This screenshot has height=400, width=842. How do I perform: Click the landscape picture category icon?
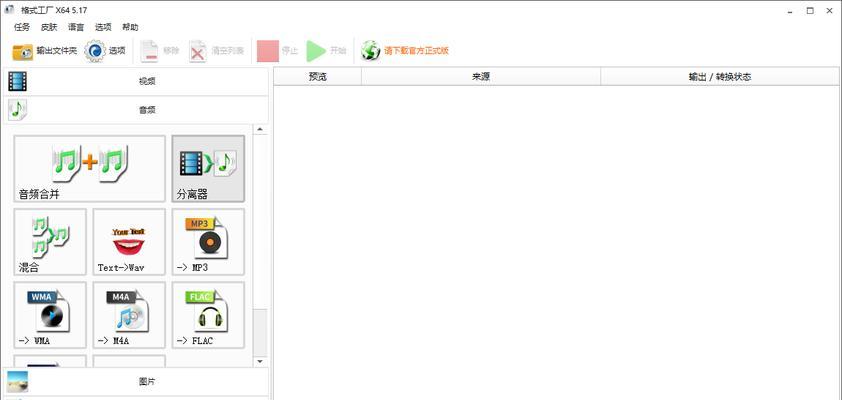point(17,382)
